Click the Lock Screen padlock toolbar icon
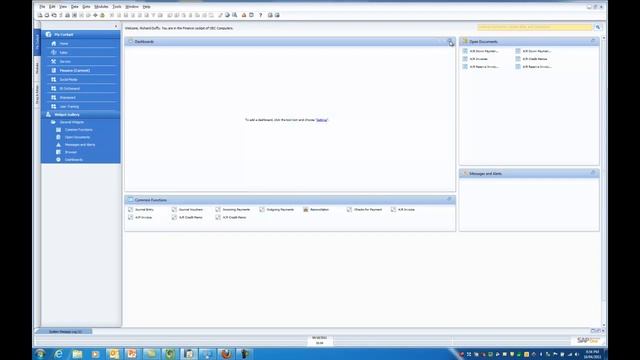The height and width of the screenshot is (360, 640). click(102, 15)
